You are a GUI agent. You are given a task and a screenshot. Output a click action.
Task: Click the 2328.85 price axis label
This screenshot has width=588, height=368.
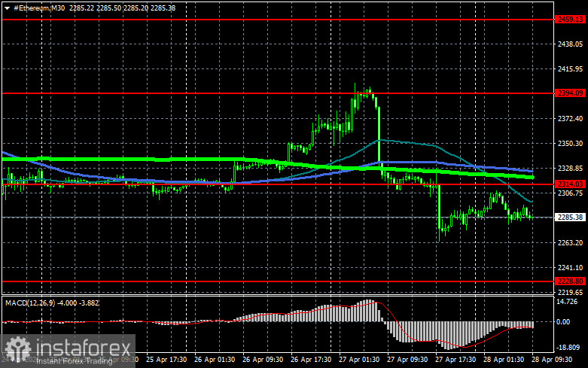click(570, 169)
